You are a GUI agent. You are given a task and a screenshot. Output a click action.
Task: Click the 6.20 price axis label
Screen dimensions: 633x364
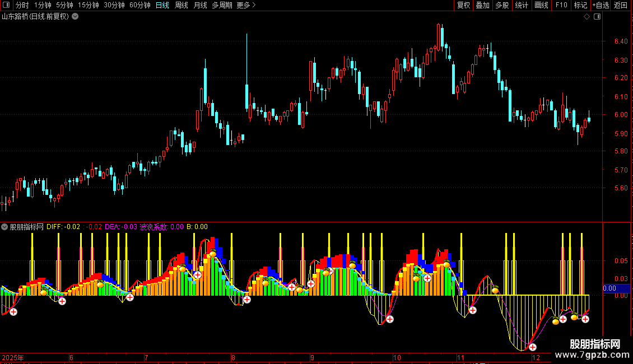[621, 77]
